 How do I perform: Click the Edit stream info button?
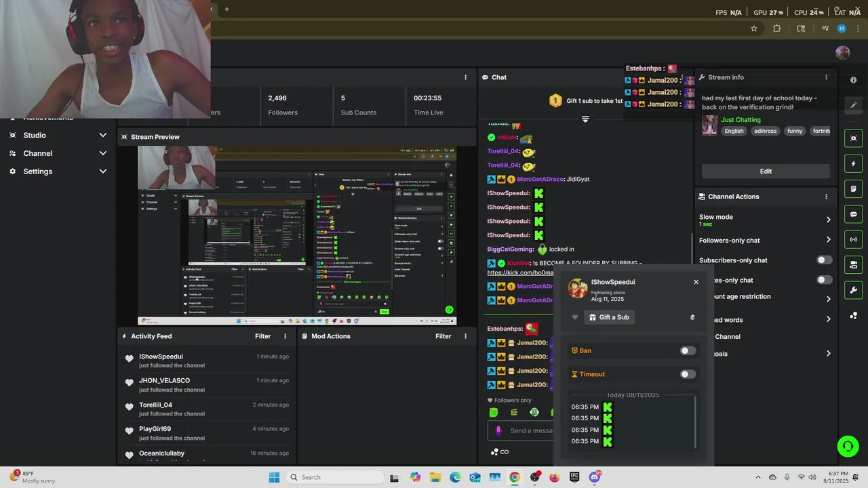(x=766, y=171)
